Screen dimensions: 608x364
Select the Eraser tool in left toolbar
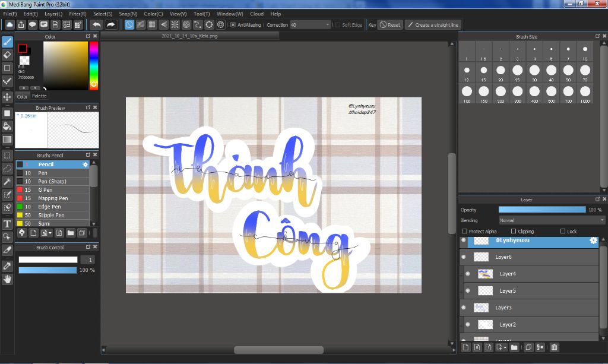7,55
